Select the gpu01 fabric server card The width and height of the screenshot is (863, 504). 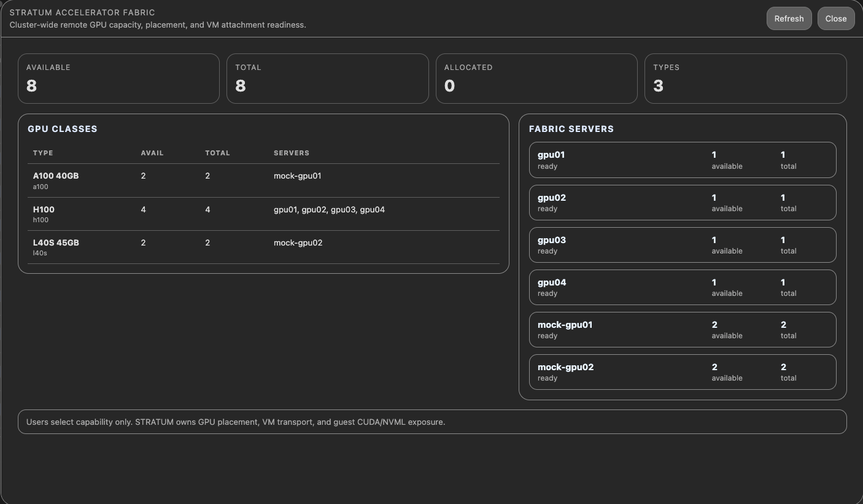pos(683,160)
